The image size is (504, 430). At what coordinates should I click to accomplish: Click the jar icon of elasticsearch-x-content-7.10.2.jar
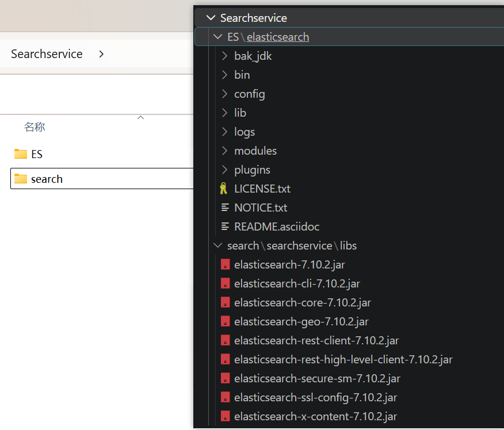coord(226,416)
